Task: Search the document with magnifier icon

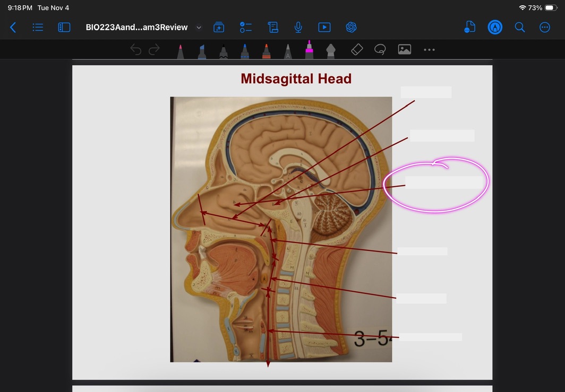Action: click(520, 27)
